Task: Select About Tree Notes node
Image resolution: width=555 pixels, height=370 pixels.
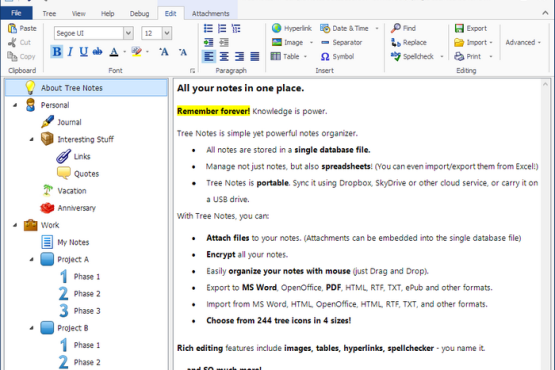Action: [x=86, y=88]
